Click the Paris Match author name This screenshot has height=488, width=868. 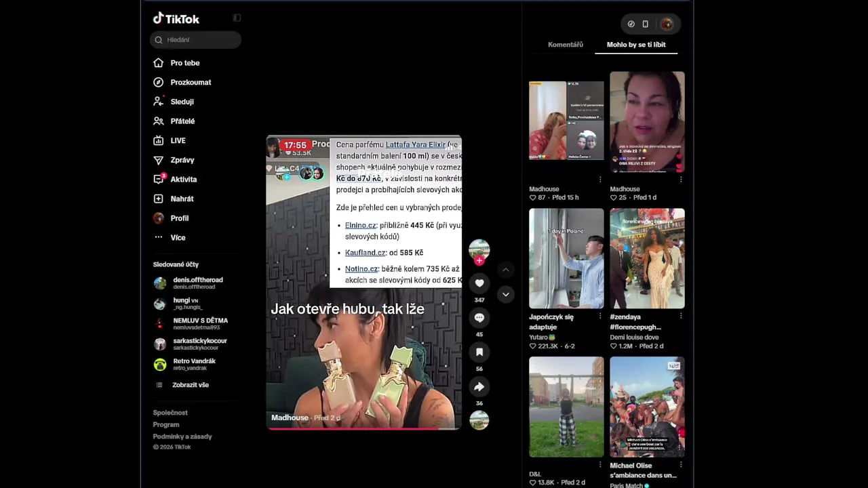(629, 485)
